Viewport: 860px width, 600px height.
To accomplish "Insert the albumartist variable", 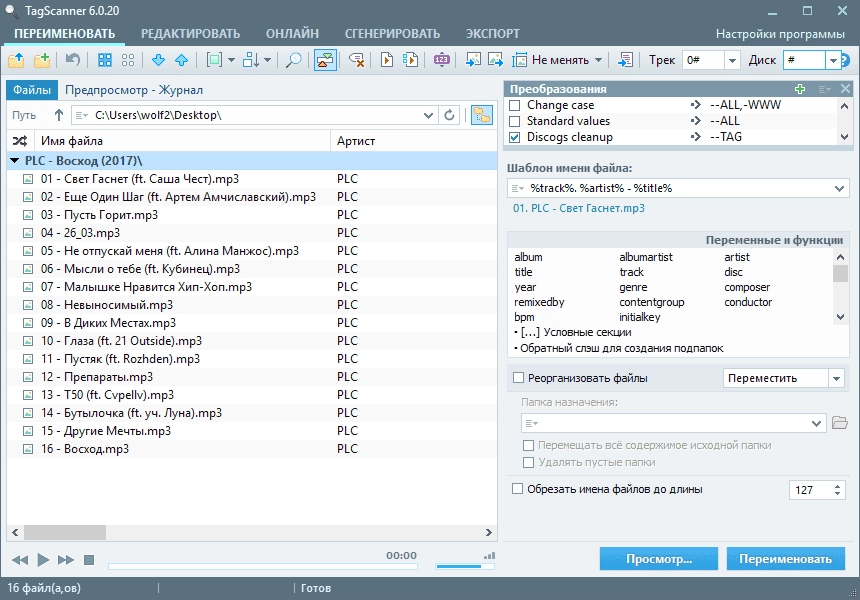I will click(646, 257).
